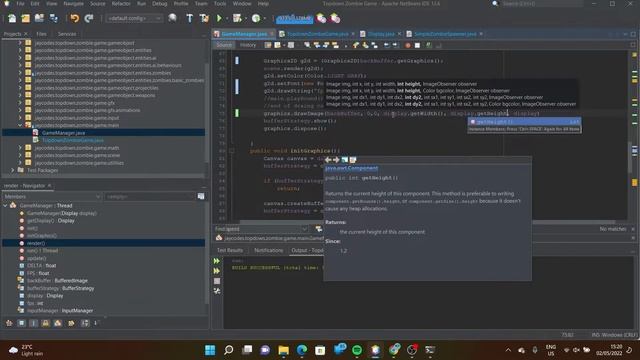Open the Members dropdown in Navigator
The width and height of the screenshot is (640, 360).
51,197
